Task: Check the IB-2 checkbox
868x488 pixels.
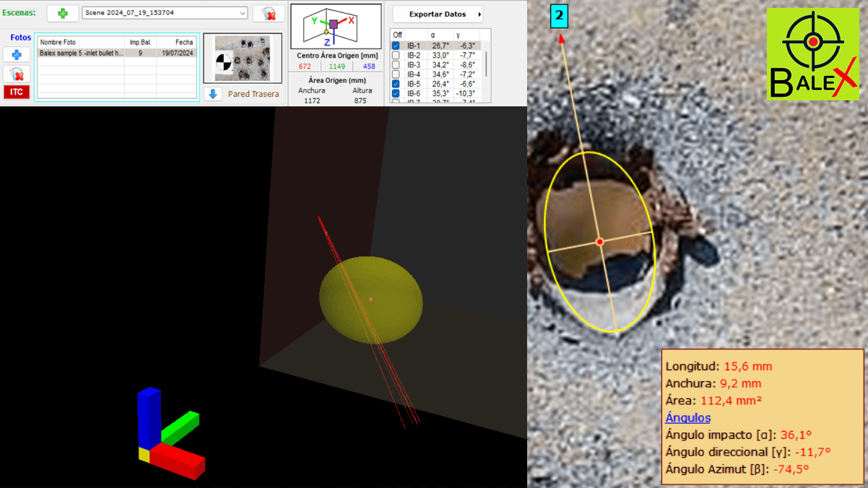Action: point(396,55)
